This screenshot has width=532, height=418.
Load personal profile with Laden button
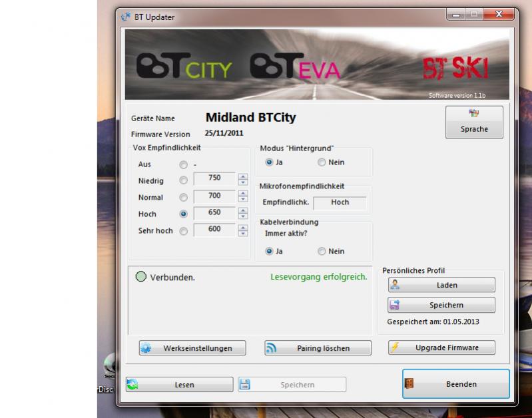441,285
